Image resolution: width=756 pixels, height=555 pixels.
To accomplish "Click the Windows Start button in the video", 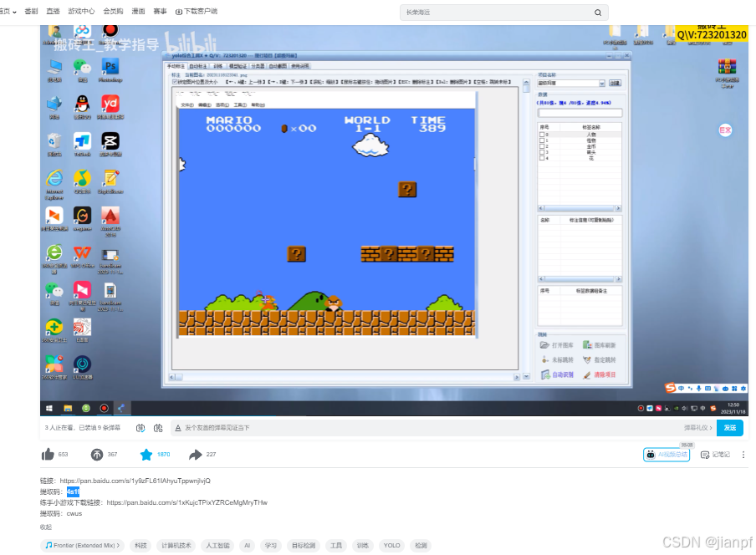I will [49, 409].
